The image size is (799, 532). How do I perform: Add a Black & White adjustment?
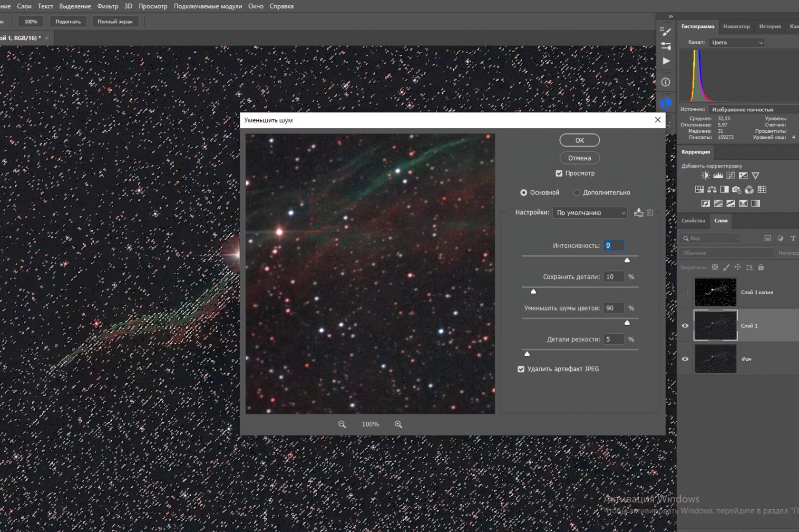click(724, 189)
